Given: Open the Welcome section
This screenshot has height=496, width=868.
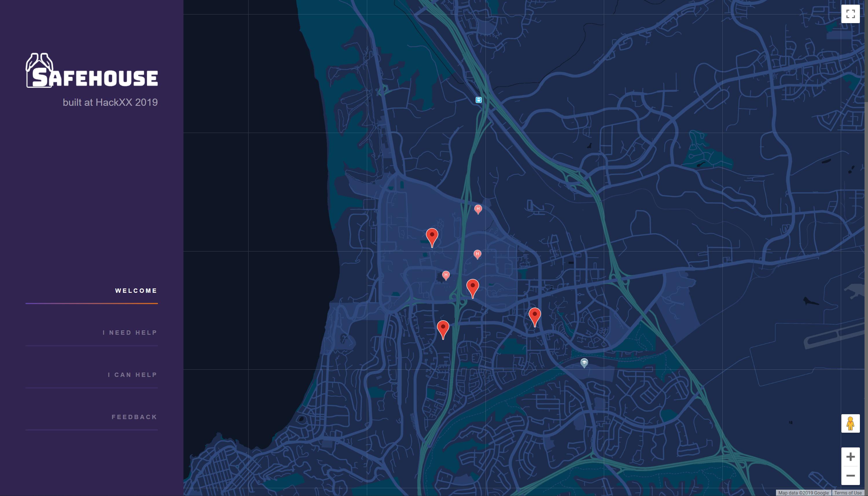Looking at the screenshot, I should pyautogui.click(x=136, y=290).
